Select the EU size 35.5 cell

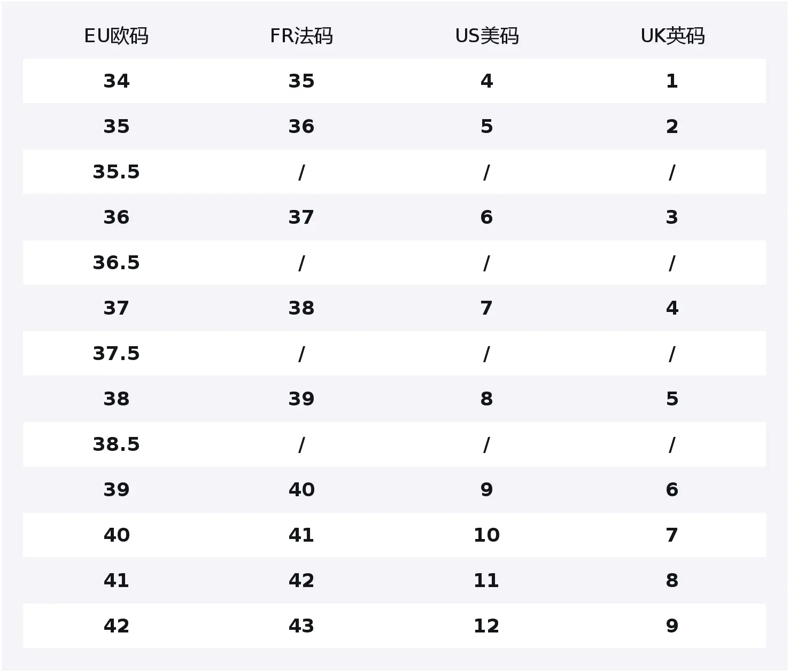[x=116, y=172]
